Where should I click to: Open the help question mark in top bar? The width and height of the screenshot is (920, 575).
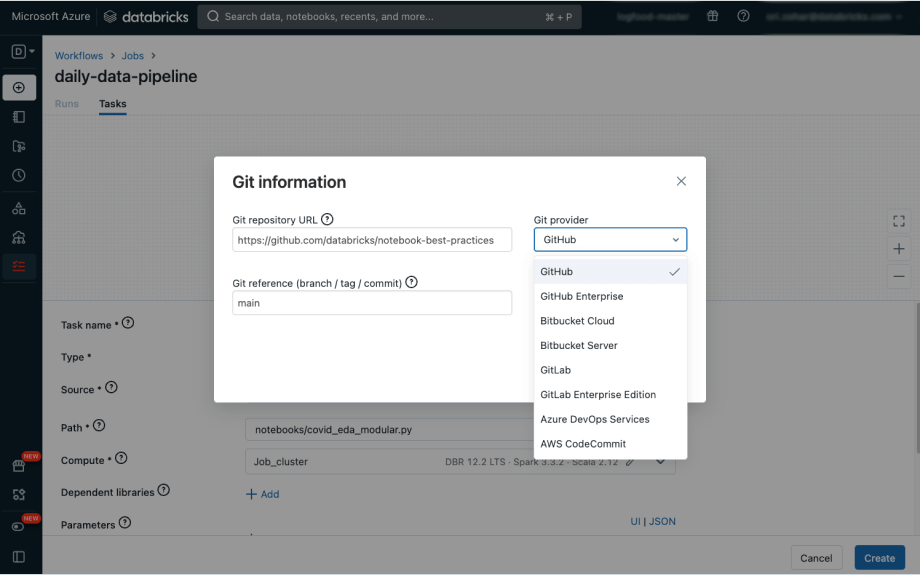coord(743,17)
